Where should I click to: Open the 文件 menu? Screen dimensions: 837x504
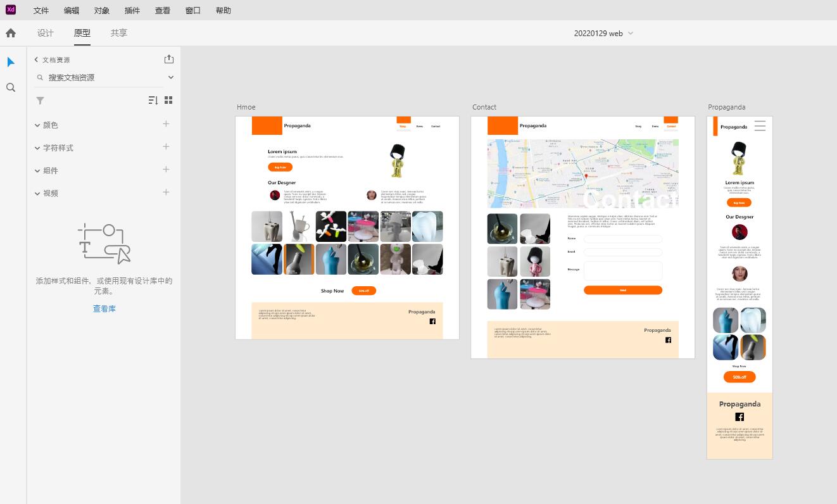[41, 11]
